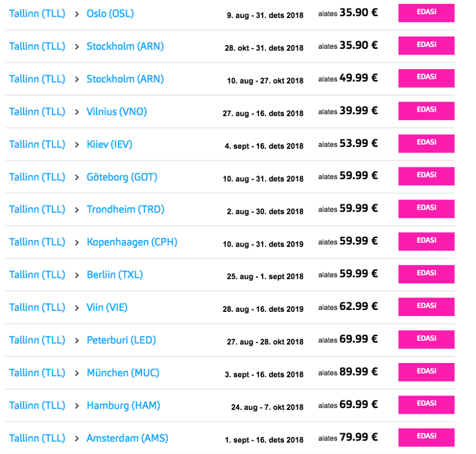Click the arrow chevron before Trondheim (TRD)
The height and width of the screenshot is (454, 476).
[x=77, y=210]
